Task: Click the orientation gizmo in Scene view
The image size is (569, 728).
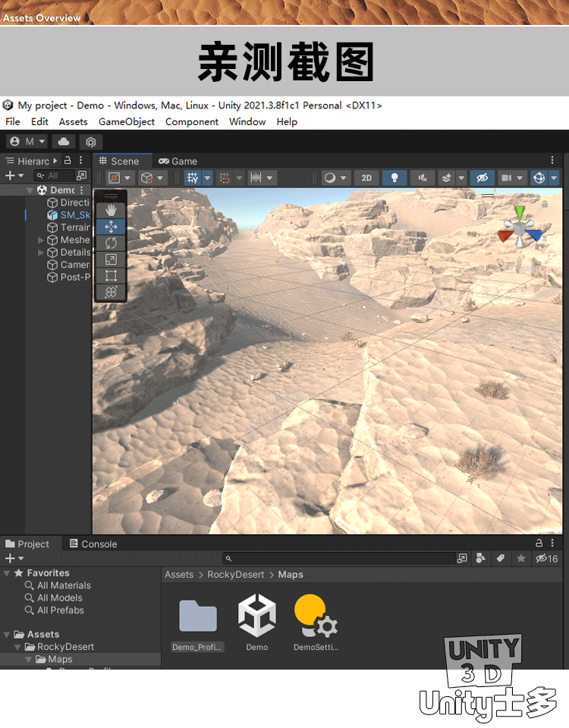Action: 520,227
